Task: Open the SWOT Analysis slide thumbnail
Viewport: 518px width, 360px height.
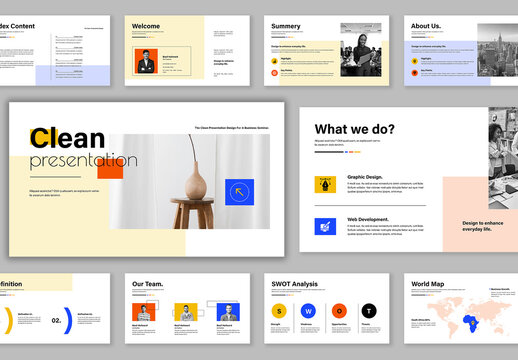Action: [x=327, y=309]
